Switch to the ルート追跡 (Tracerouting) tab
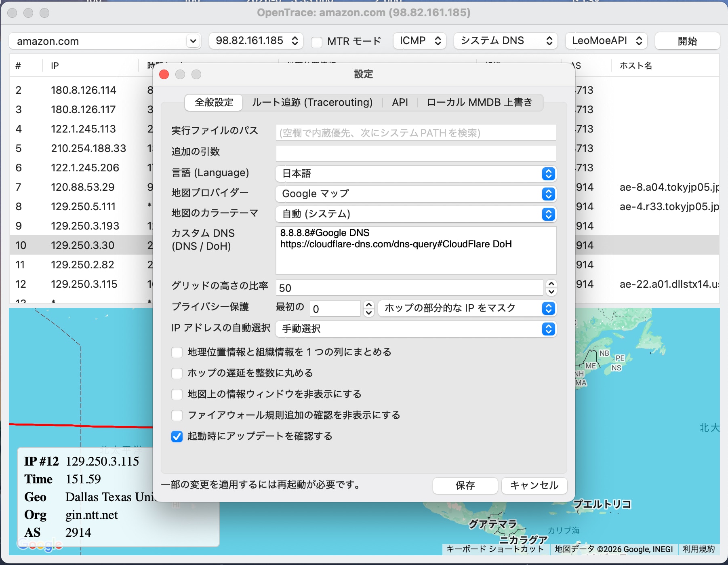Screen dimensions: 728x565 click(x=312, y=102)
